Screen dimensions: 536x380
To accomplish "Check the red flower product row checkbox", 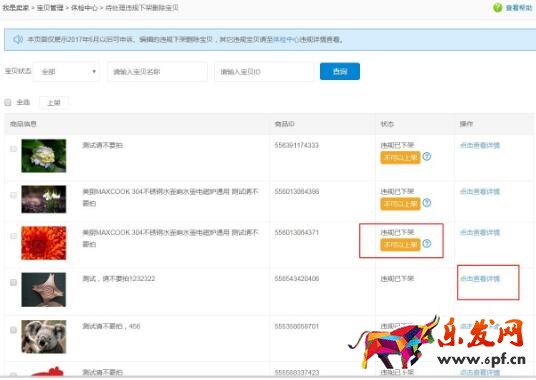I will pyautogui.click(x=13, y=236).
